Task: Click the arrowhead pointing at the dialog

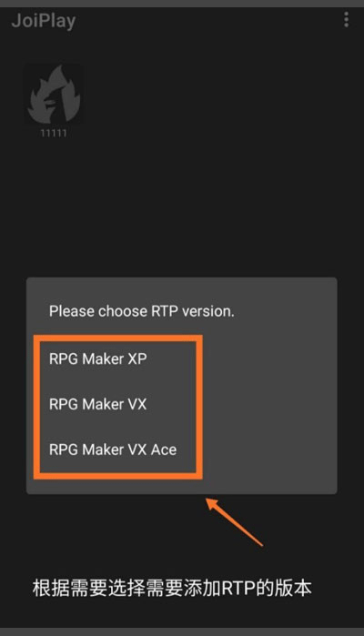Action: 214,504
